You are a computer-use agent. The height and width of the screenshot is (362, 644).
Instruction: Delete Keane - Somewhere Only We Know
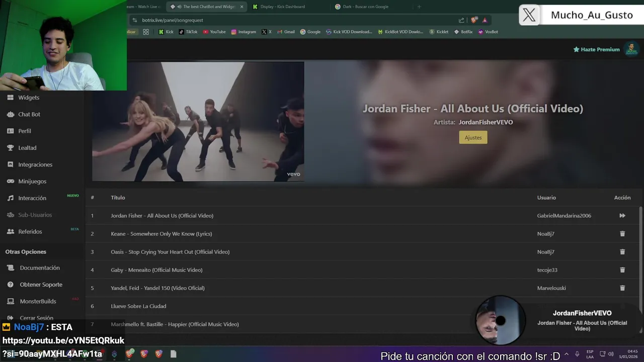pyautogui.click(x=622, y=234)
